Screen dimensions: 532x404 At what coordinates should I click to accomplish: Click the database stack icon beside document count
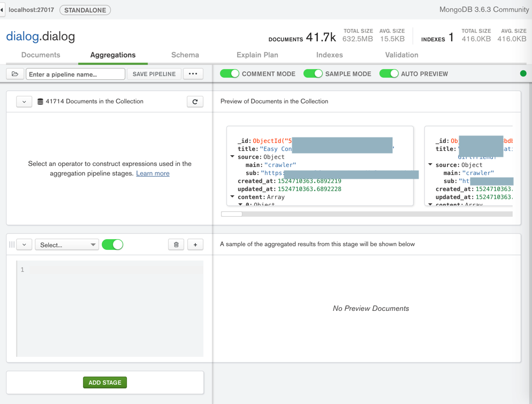40,102
